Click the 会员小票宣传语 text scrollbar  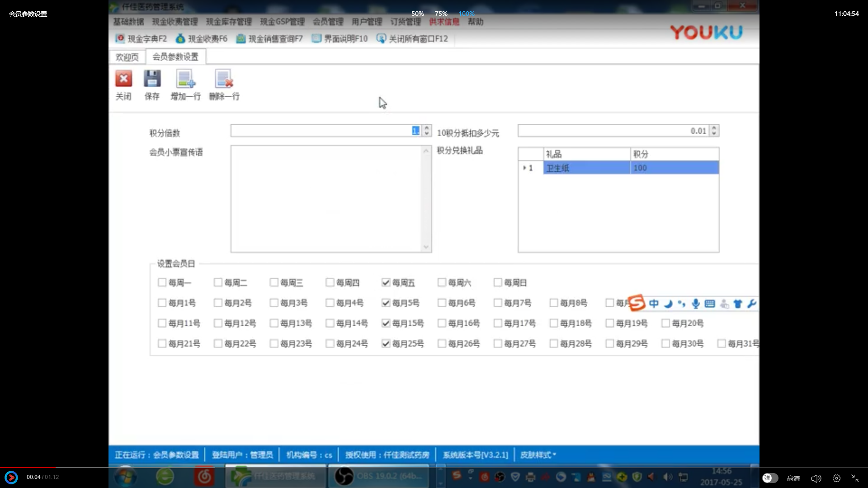point(426,199)
